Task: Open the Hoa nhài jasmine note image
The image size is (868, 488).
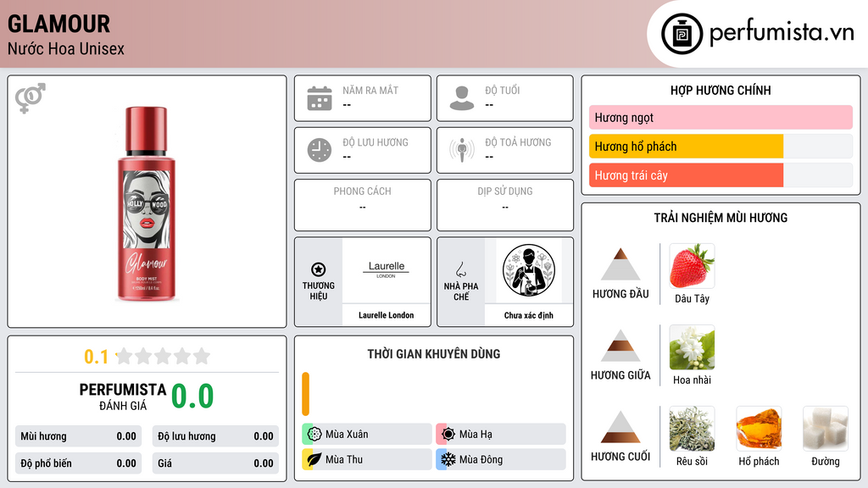Action: click(692, 347)
